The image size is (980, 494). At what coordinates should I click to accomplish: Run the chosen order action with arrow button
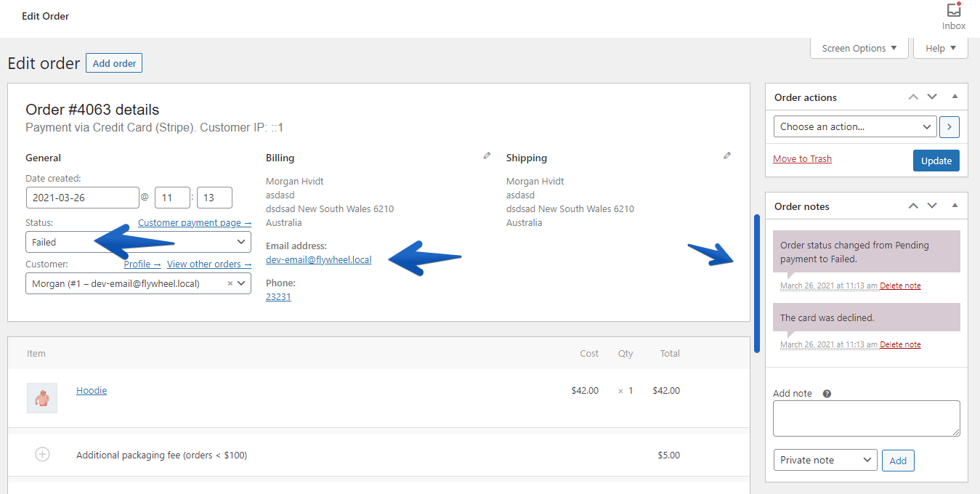949,126
